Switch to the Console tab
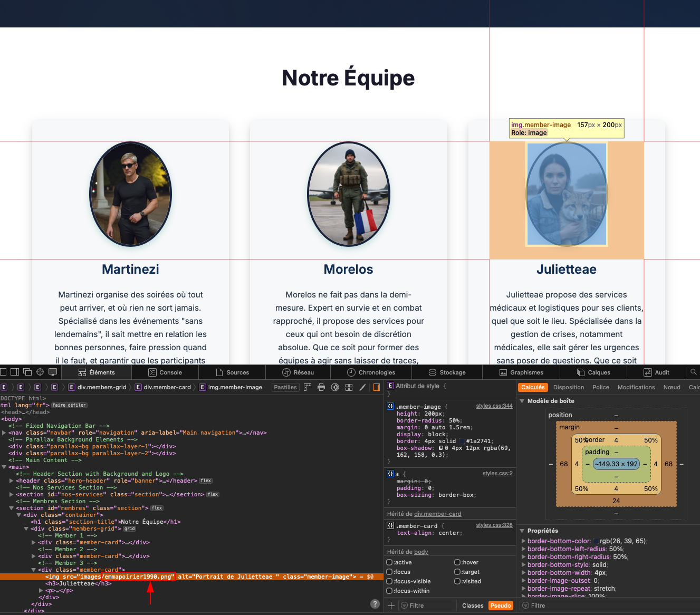Image resolution: width=700 pixels, height=615 pixels. 165,372
